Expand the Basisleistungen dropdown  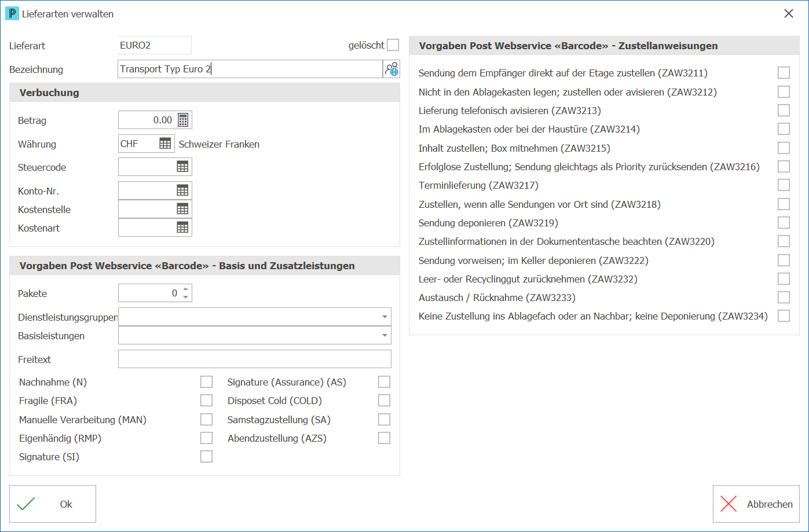[x=385, y=335]
